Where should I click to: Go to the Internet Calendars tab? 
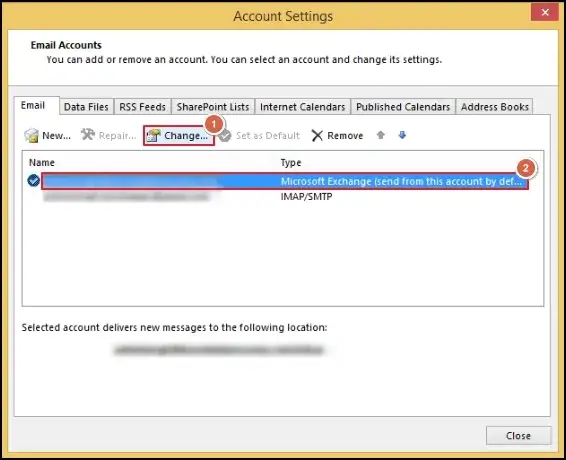pyautogui.click(x=302, y=107)
